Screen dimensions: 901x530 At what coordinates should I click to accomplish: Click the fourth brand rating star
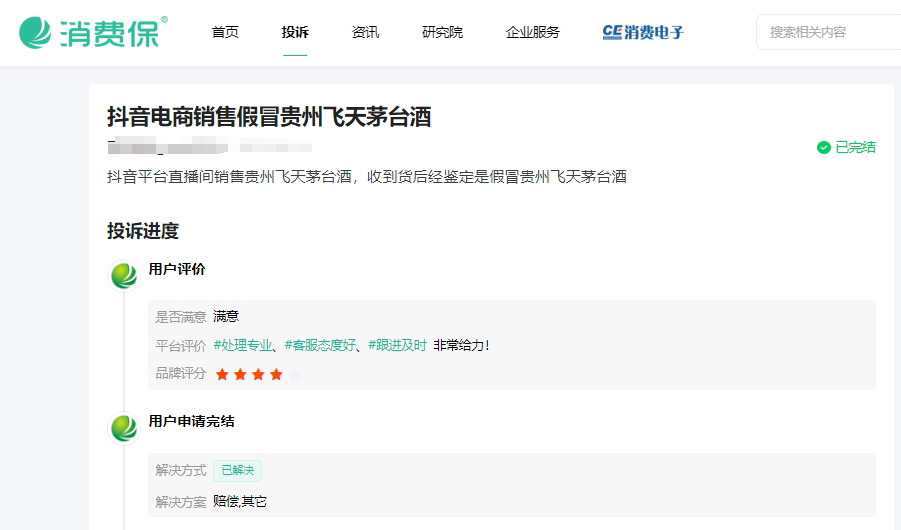click(x=276, y=375)
